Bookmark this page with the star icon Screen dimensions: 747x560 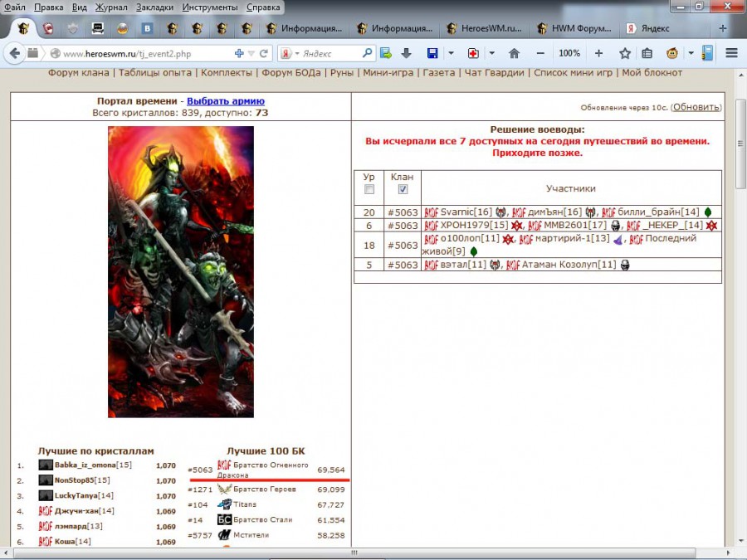625,53
